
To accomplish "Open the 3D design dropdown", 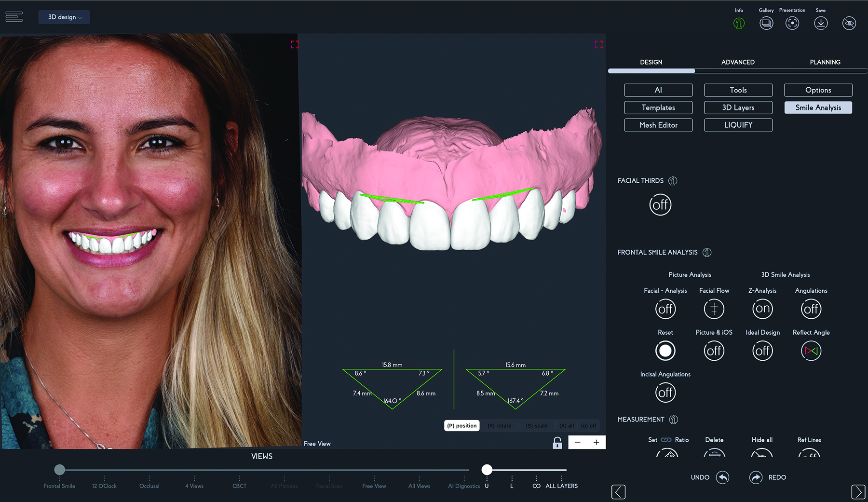I will (64, 17).
